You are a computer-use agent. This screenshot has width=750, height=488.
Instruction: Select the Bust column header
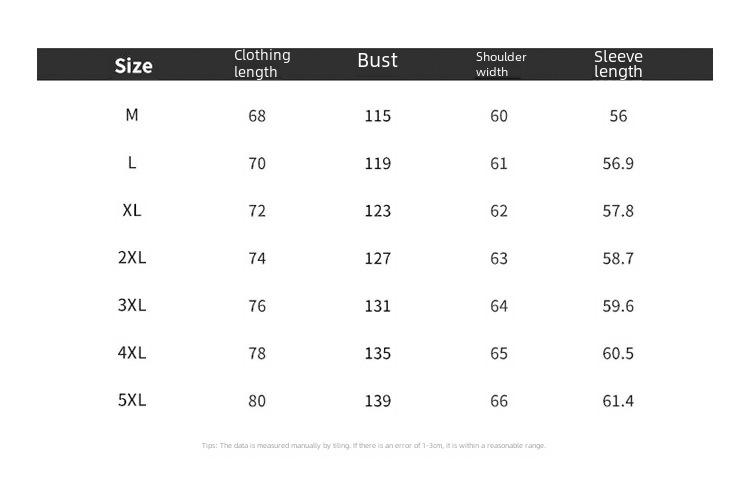[x=377, y=61]
